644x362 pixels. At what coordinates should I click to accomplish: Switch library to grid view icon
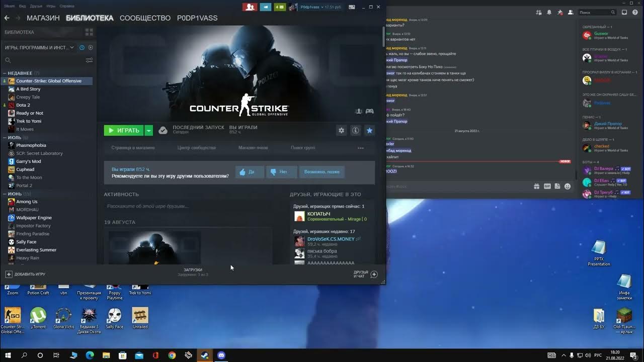[89, 32]
